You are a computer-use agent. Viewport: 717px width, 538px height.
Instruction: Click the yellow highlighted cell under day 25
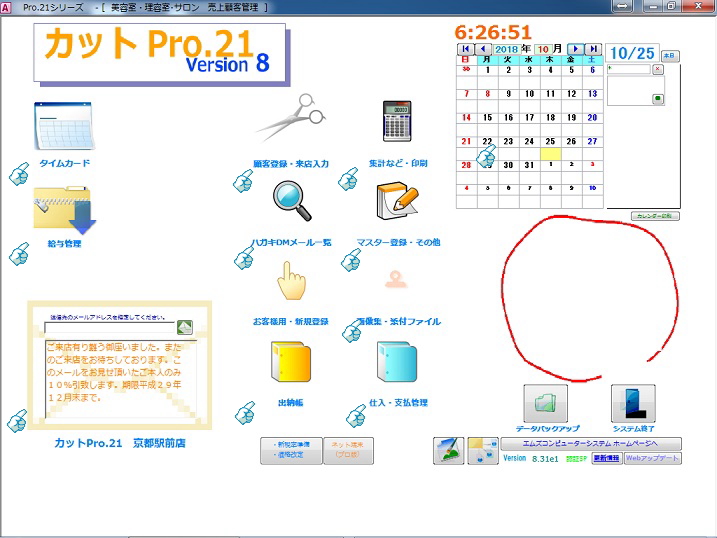(550, 154)
